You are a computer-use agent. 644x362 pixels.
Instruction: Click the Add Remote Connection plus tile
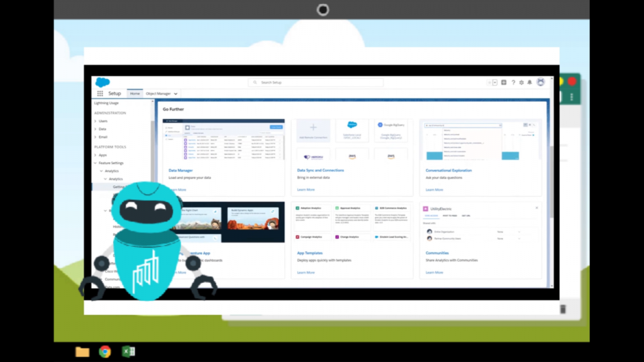click(x=313, y=130)
